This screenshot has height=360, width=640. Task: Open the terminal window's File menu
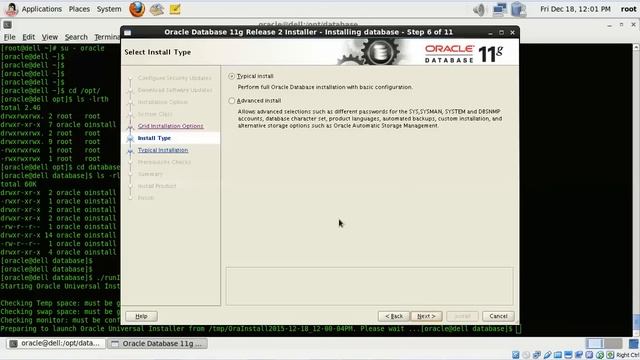9,37
